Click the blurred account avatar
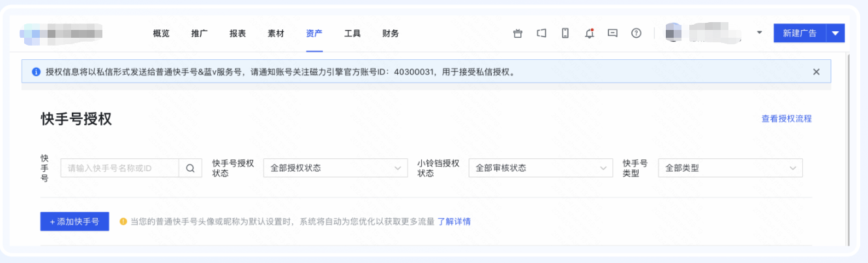The image size is (868, 263). tap(674, 33)
